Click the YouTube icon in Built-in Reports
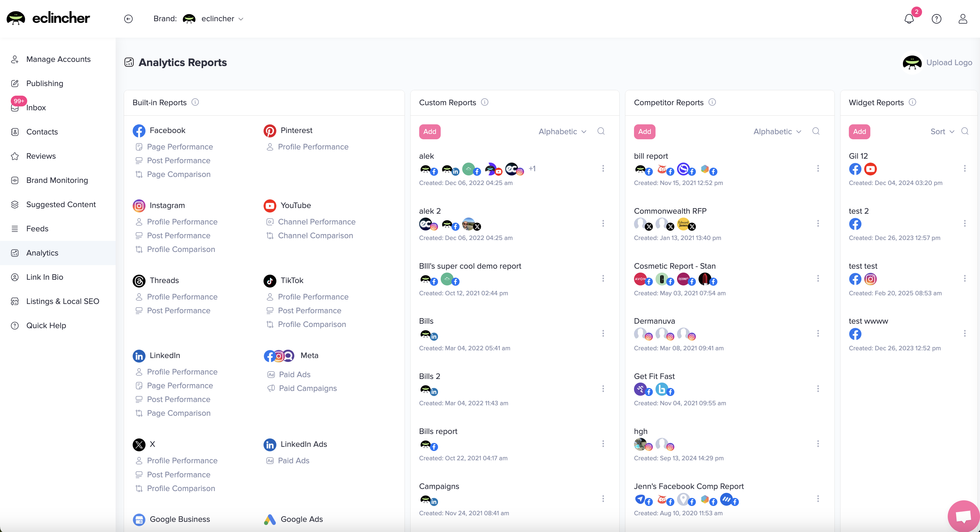 (x=269, y=205)
